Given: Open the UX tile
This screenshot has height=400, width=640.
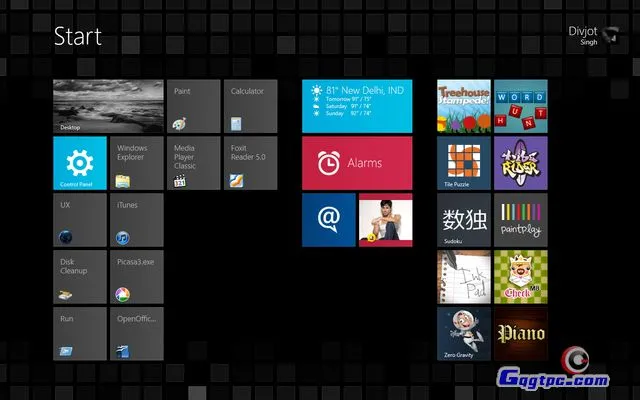Looking at the screenshot, I should point(79,220).
